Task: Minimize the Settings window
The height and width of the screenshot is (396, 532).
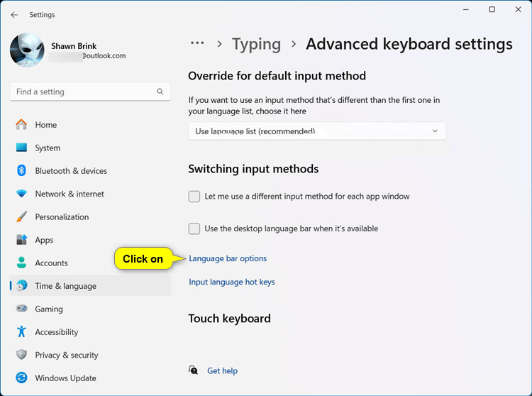Action: point(466,9)
